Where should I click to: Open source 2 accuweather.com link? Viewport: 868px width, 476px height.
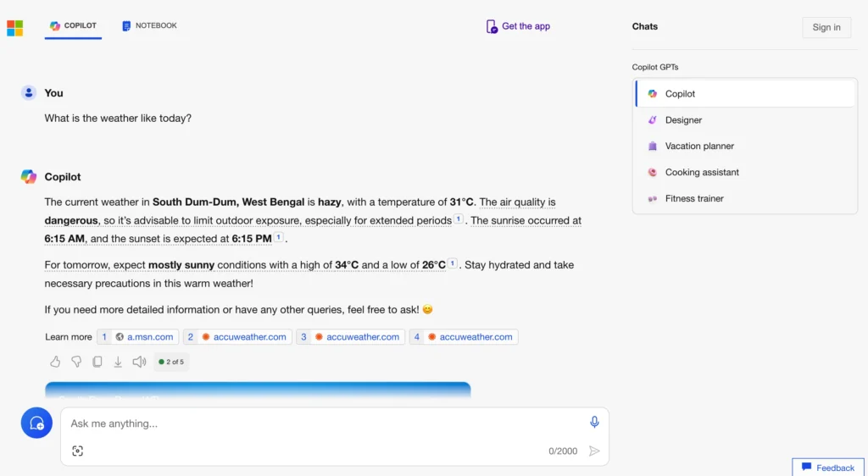(237, 337)
